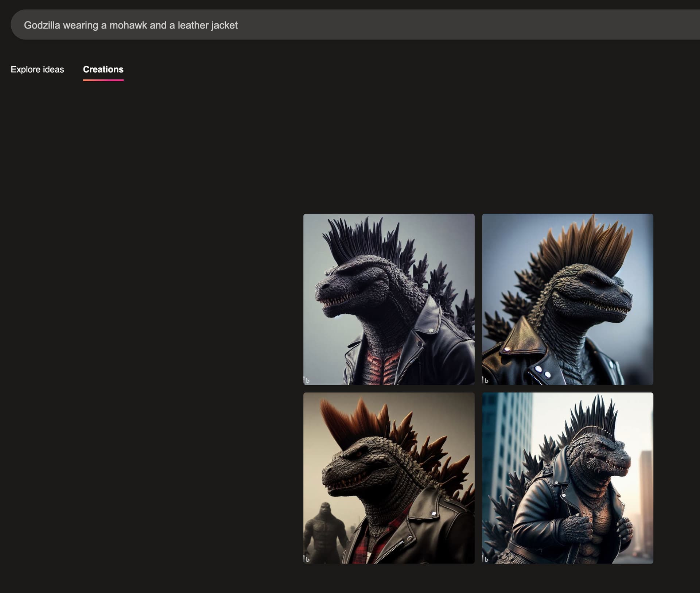Image resolution: width=700 pixels, height=593 pixels.
Task: Switch to the Explore ideas tab
Action: tap(37, 69)
